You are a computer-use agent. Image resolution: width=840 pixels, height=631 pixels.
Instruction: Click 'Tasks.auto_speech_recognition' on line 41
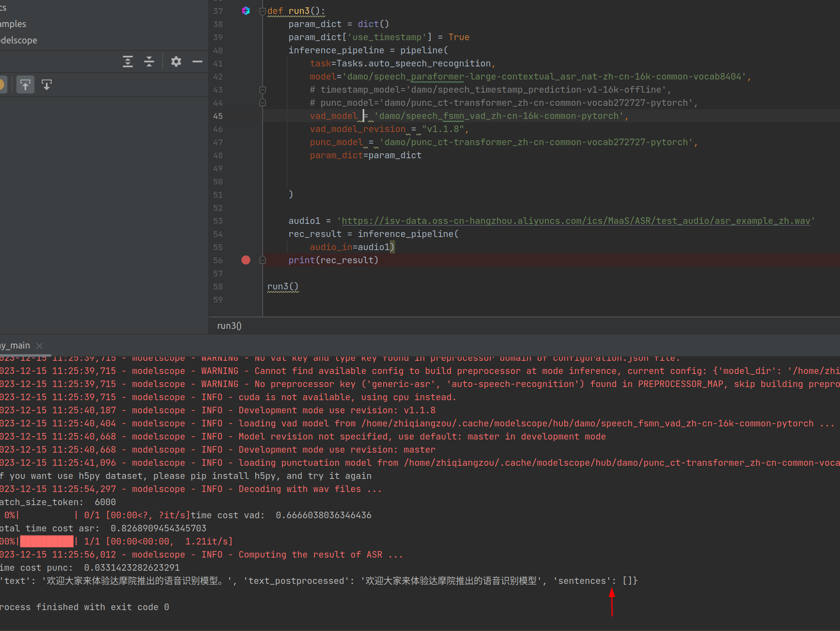[x=413, y=64]
